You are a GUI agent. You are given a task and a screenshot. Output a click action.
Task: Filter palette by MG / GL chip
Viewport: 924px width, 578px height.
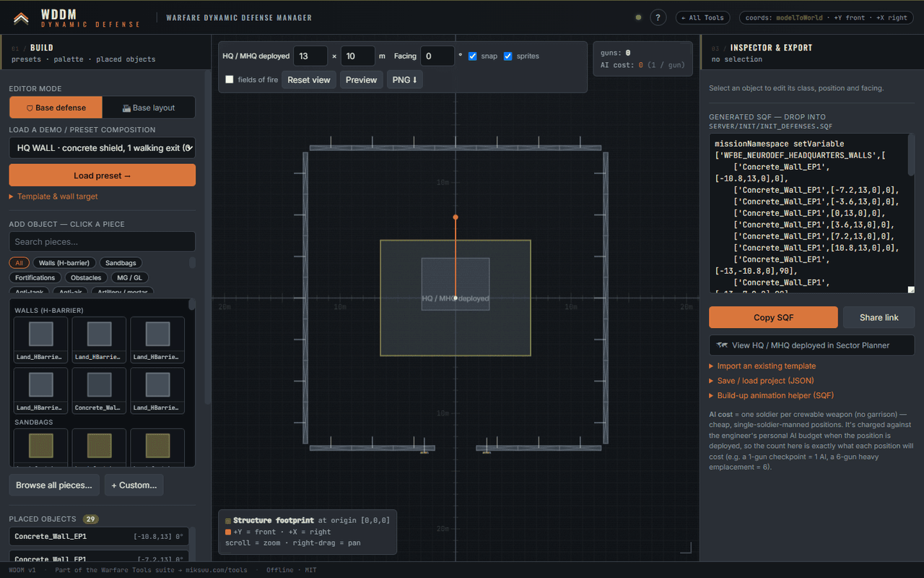point(130,277)
